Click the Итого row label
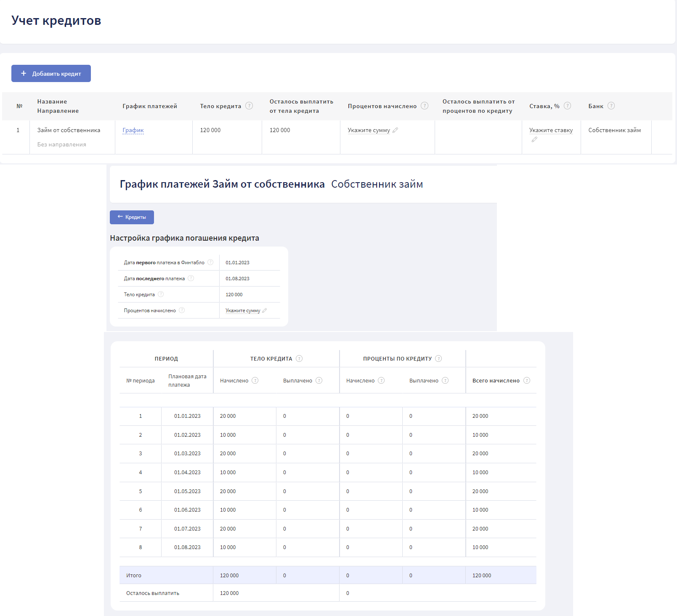This screenshot has height=616, width=677. pos(134,576)
